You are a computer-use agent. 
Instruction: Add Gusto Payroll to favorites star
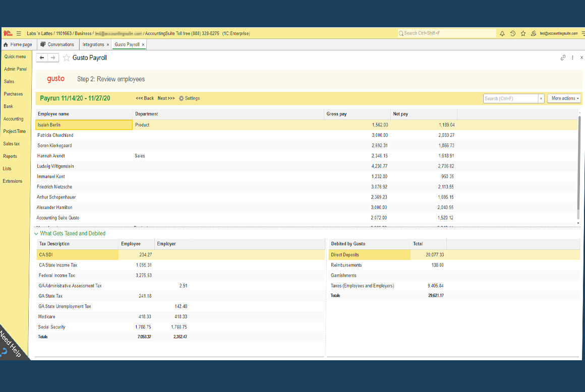[67, 58]
